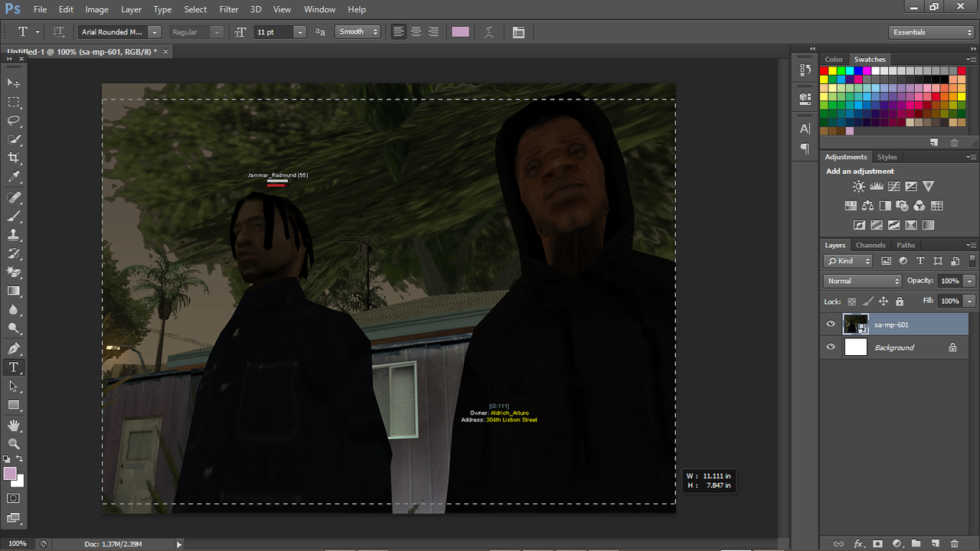Open the Image menu
This screenshot has width=980, height=551.
(96, 9)
